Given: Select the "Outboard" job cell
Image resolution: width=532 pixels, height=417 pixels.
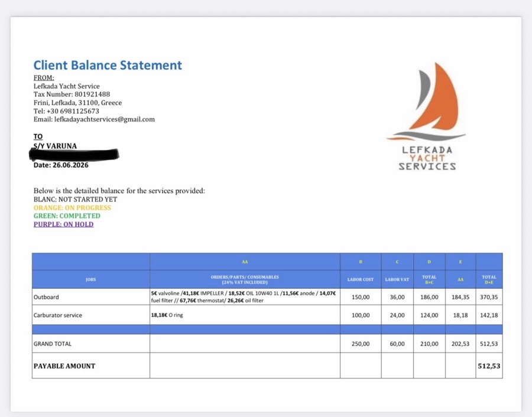Looking at the screenshot, I should coord(91,297).
